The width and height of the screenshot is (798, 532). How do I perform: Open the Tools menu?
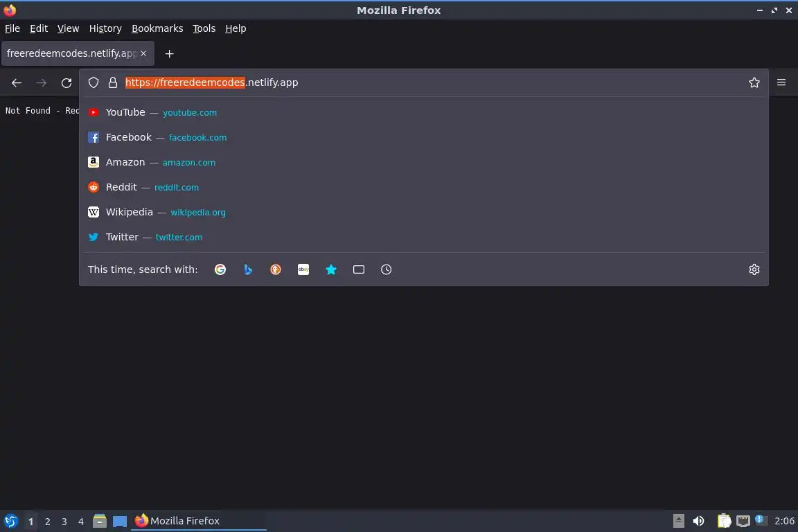[204, 28]
